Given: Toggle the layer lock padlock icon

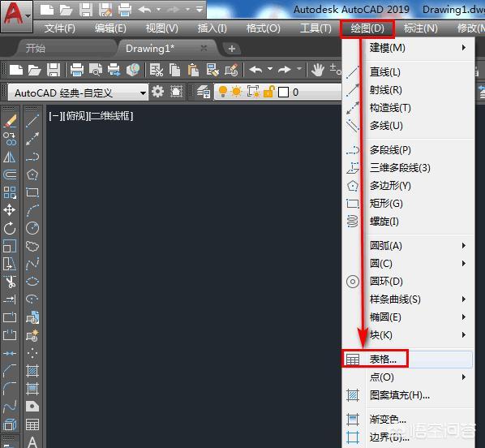Looking at the screenshot, I should click(268, 92).
